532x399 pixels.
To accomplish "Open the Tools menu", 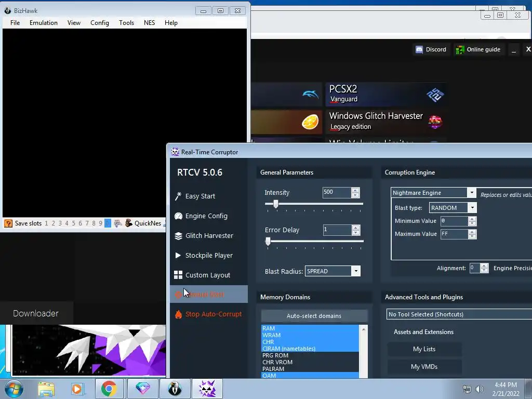I will (126, 23).
